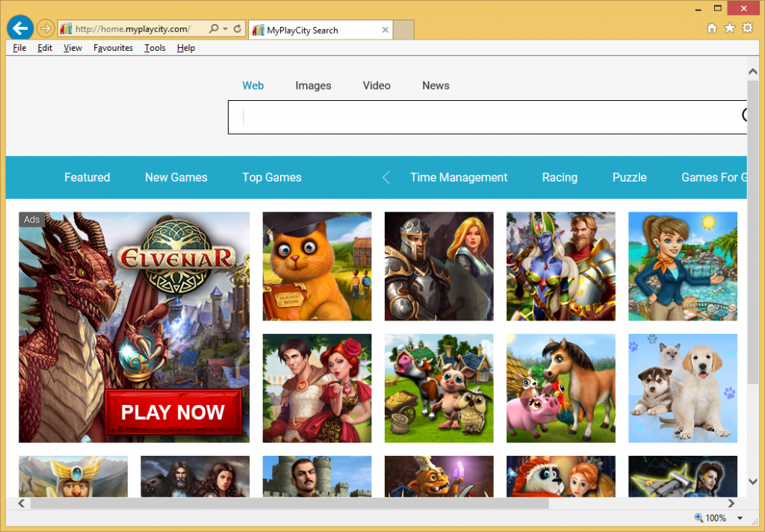Click PLAY NOW on Elvenar ad
Screen dimensions: 765x532
pos(173,412)
